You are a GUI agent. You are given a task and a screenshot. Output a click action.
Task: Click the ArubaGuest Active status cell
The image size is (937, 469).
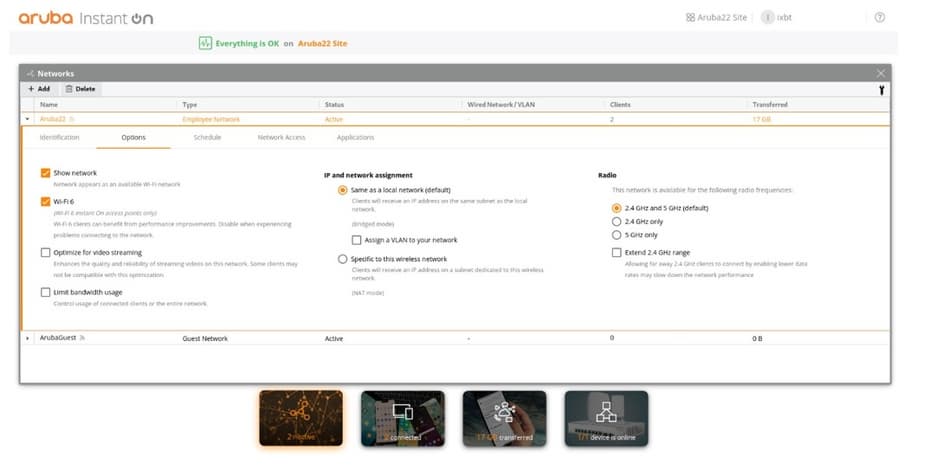[334, 338]
